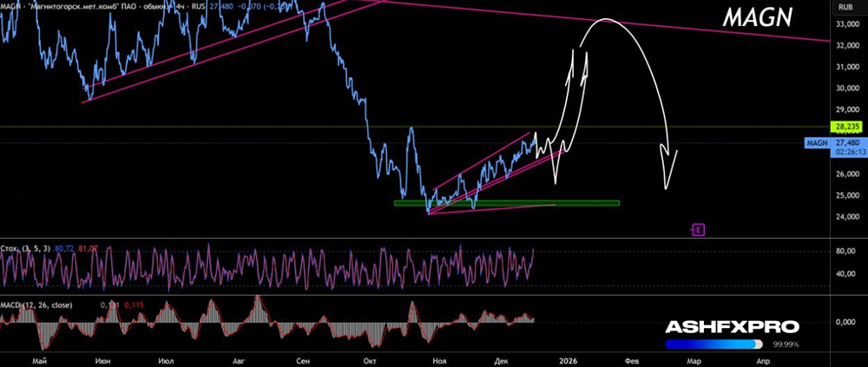Click the red MACD value 0,115
Screen dimensions: 868x367
(x=134, y=305)
